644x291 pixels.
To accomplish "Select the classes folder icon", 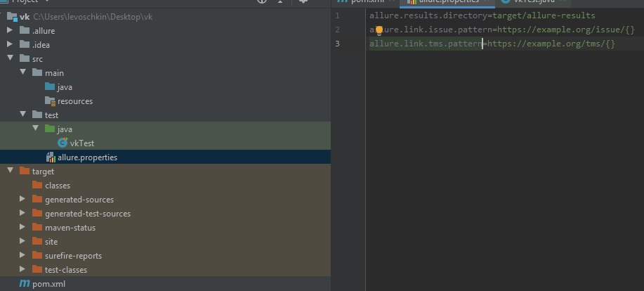I will click(x=37, y=185).
